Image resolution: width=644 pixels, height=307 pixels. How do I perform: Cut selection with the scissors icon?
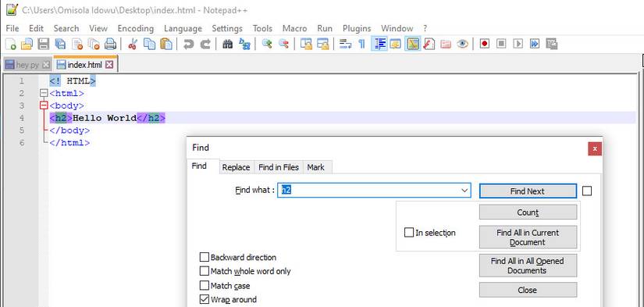pos(132,44)
